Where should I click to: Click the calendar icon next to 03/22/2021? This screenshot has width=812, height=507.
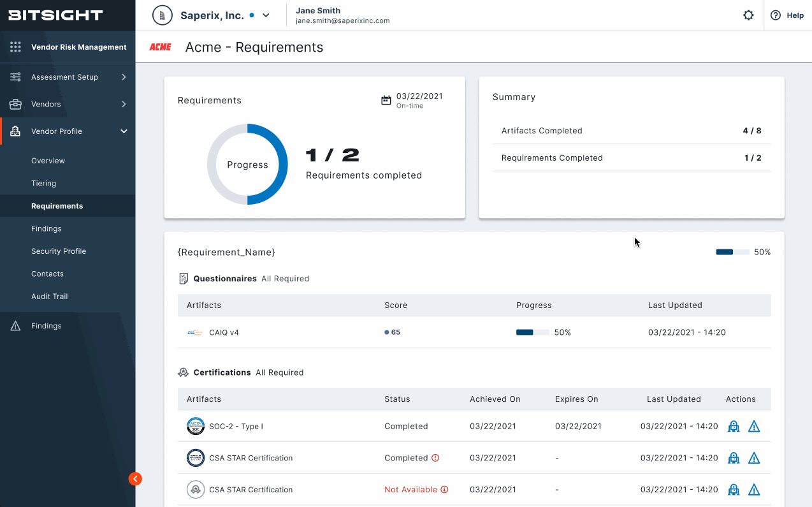(386, 100)
